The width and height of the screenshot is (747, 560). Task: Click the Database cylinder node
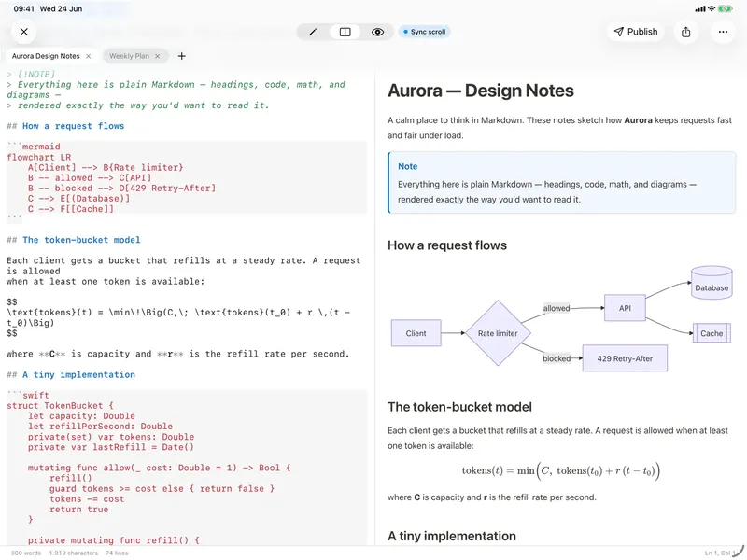712,283
